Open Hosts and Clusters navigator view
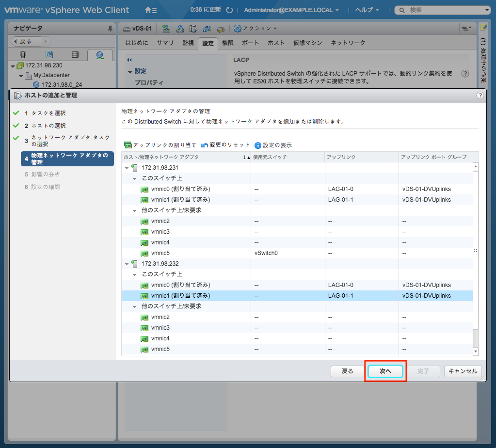496x448 pixels. [23, 54]
